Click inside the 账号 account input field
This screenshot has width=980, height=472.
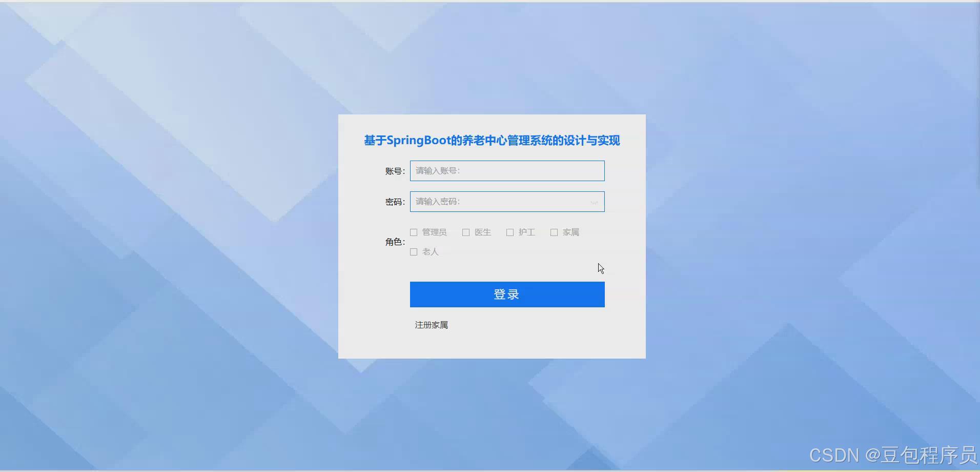(506, 170)
